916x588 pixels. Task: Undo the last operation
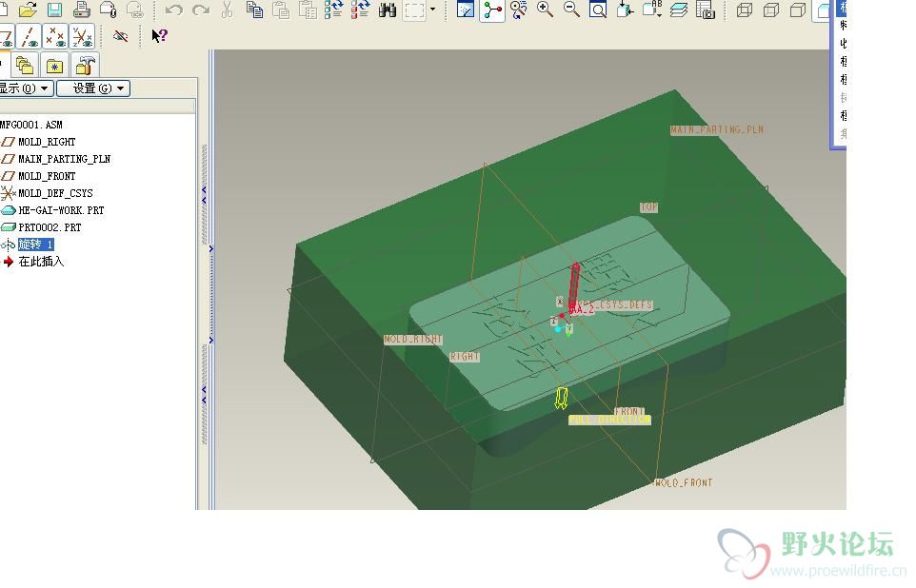pyautogui.click(x=173, y=10)
